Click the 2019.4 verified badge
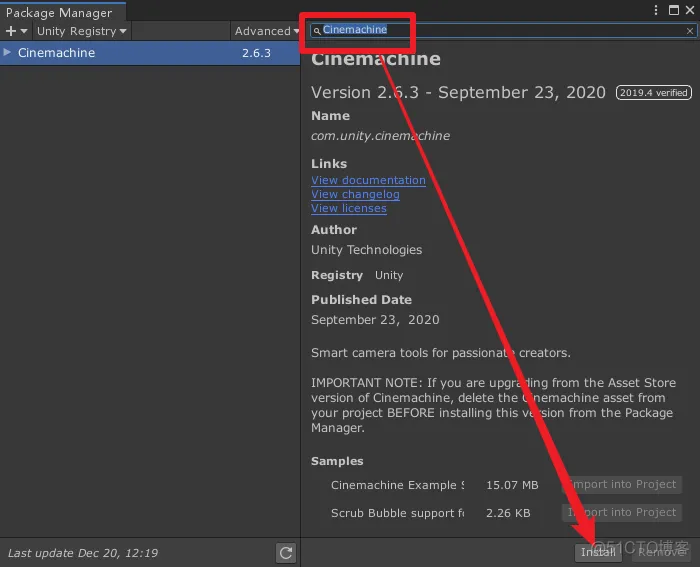Screen dimensions: 700x567 (654, 92)
